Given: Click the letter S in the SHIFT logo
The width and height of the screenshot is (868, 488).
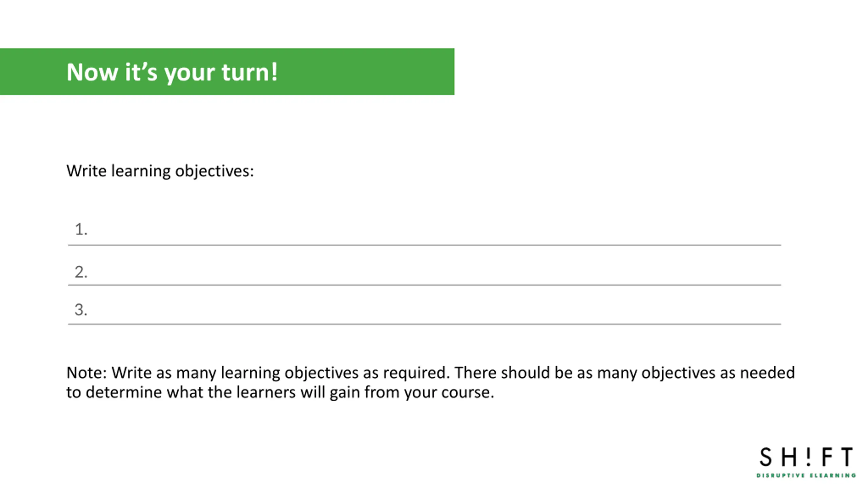Looking at the screenshot, I should click(x=766, y=457).
